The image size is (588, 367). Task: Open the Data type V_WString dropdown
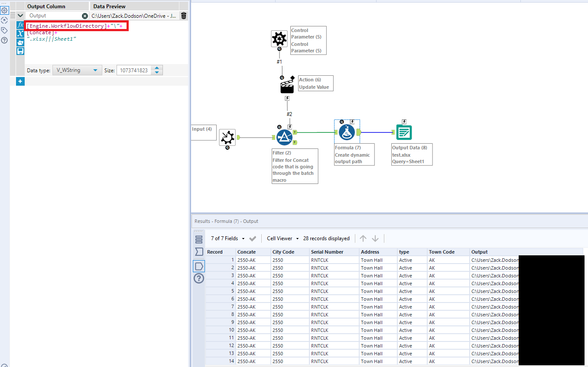tap(77, 70)
